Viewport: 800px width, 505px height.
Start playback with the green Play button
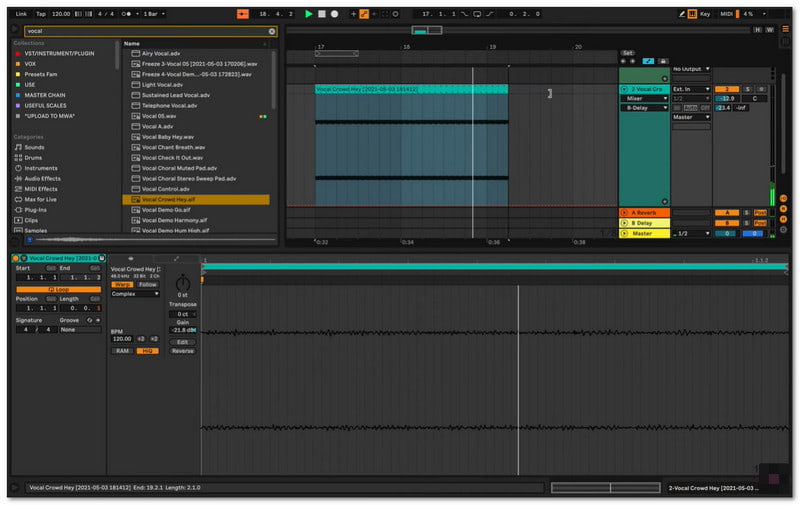click(308, 14)
